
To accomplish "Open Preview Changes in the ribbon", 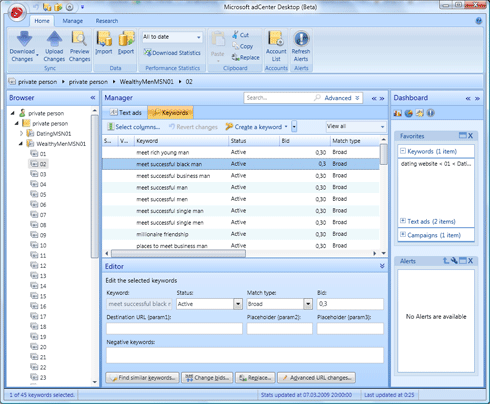I will pyautogui.click(x=79, y=46).
